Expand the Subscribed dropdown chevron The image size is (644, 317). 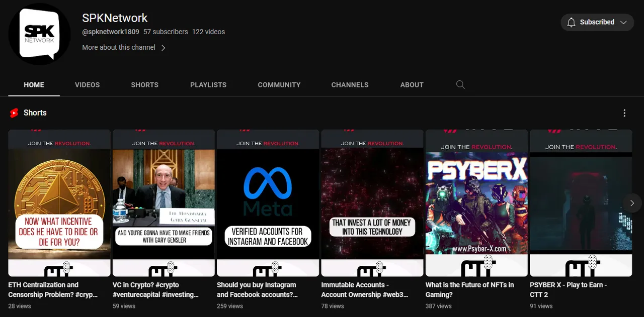pyautogui.click(x=623, y=22)
